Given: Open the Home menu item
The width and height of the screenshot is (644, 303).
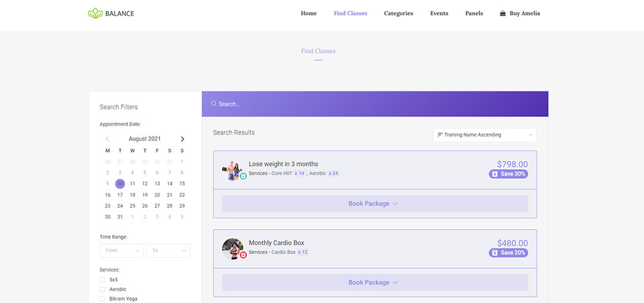Looking at the screenshot, I should [308, 14].
